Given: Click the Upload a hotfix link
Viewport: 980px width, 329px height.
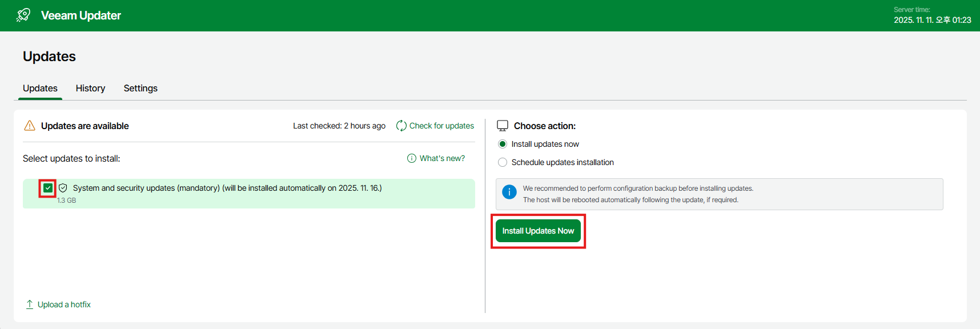Looking at the screenshot, I should click(x=64, y=304).
